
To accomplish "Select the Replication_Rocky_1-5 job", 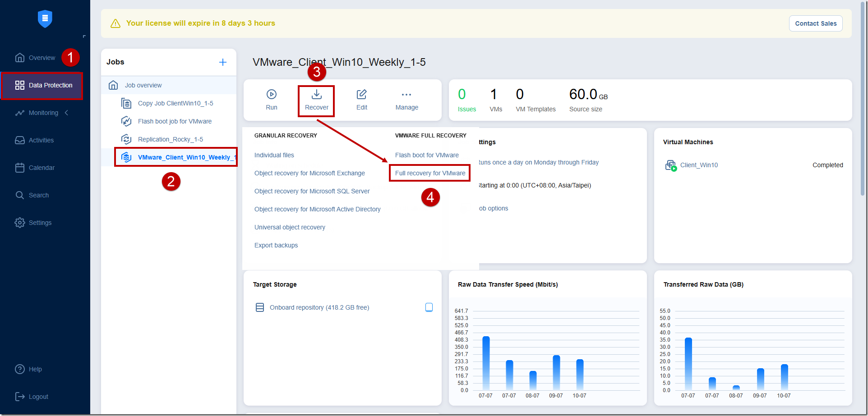I will (171, 139).
